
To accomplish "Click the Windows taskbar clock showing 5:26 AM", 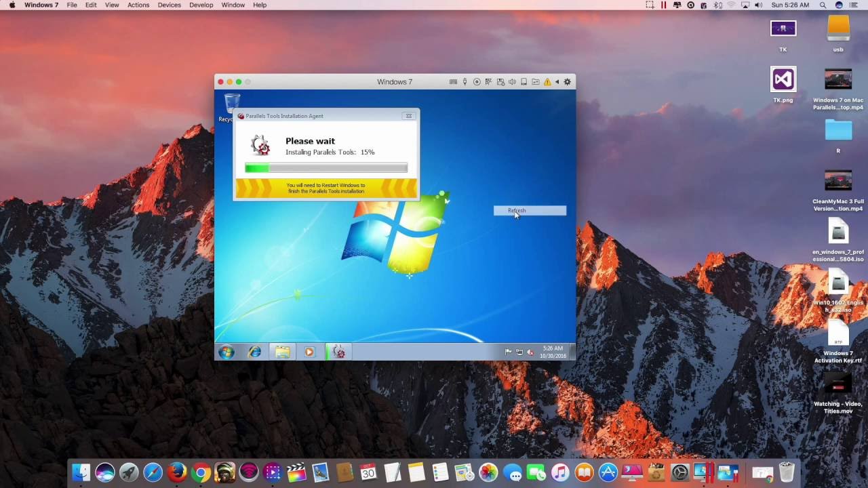I will [553, 352].
